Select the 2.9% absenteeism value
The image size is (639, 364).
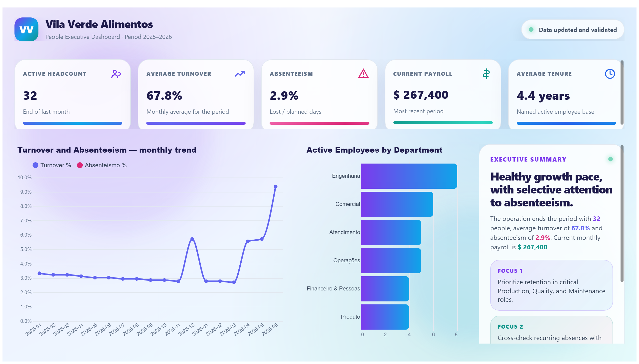click(x=284, y=95)
